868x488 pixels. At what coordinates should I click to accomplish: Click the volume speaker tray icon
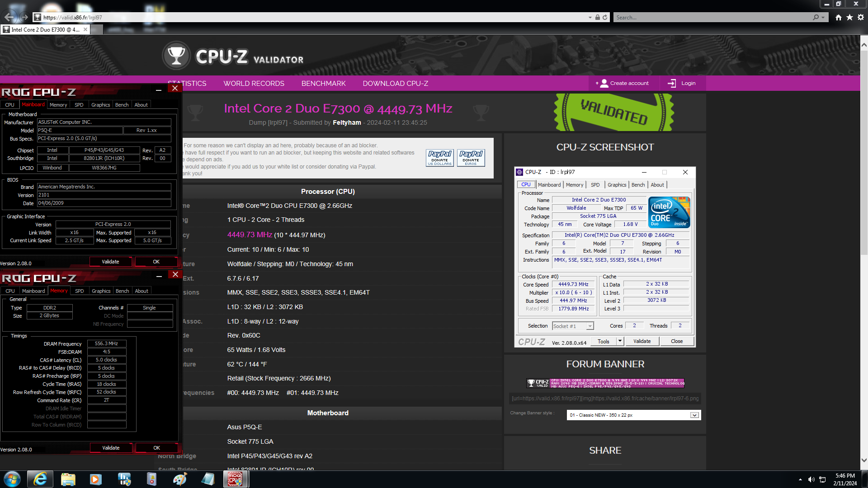point(811,479)
